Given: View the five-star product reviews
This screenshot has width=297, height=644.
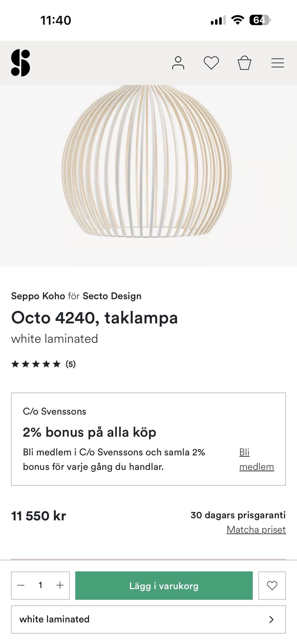Looking at the screenshot, I should click(x=43, y=364).
